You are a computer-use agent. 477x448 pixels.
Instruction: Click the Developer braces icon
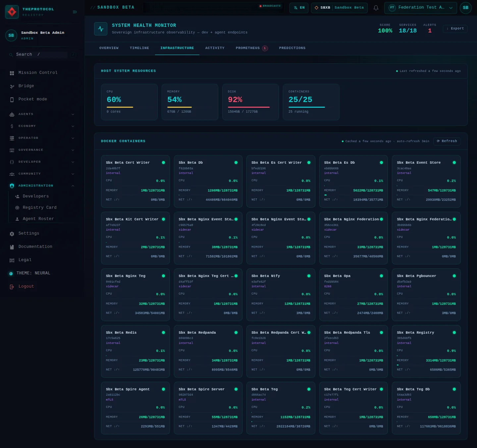[x=12, y=162]
